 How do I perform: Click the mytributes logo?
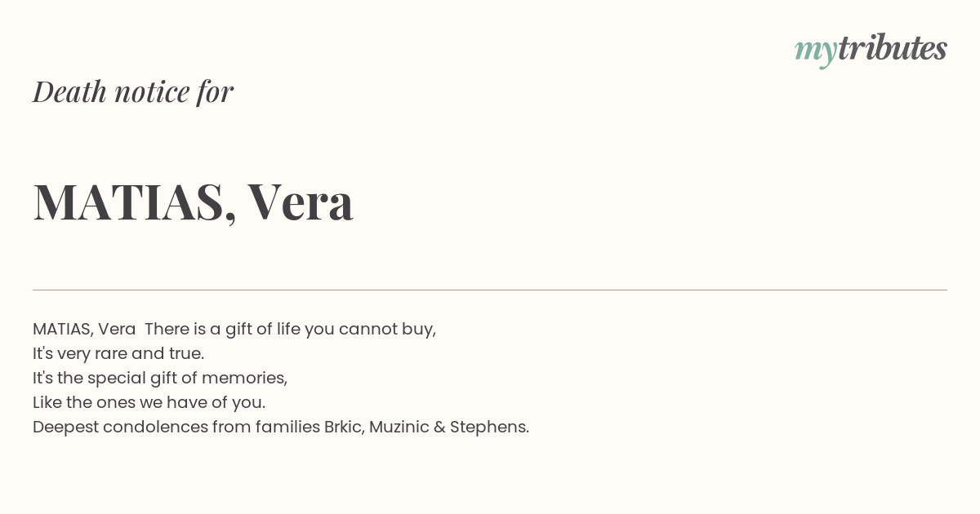871,50
